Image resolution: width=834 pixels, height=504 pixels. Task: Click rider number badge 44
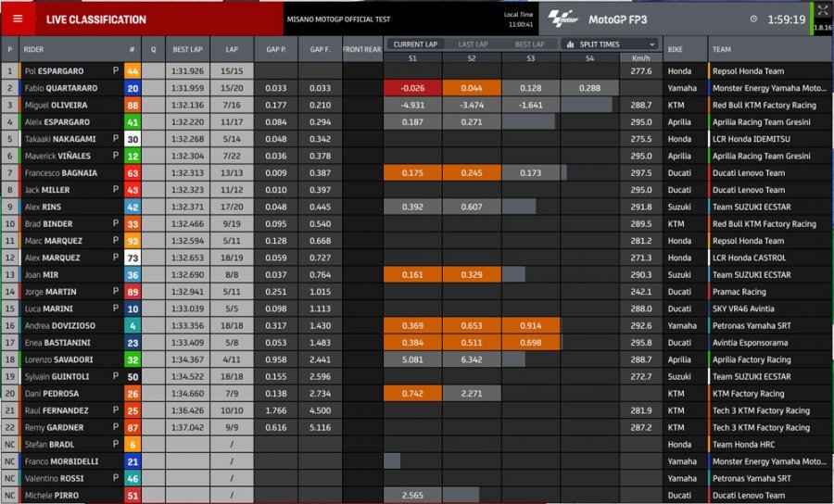133,71
